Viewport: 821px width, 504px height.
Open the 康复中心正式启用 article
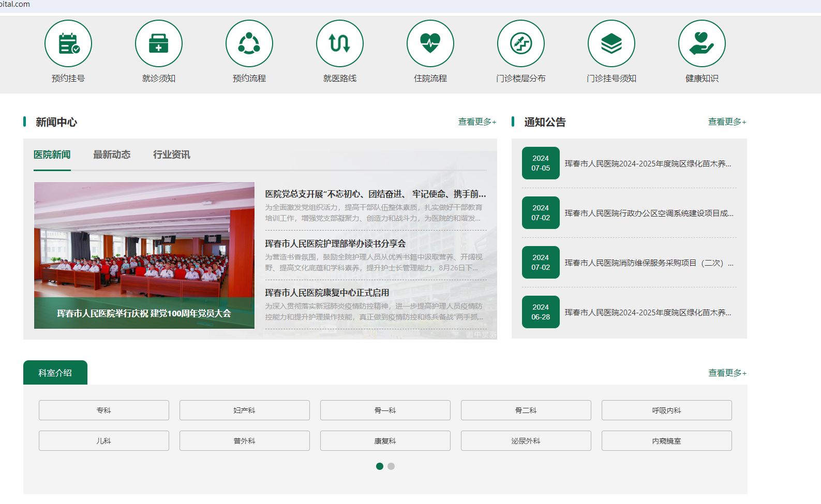pos(327,293)
